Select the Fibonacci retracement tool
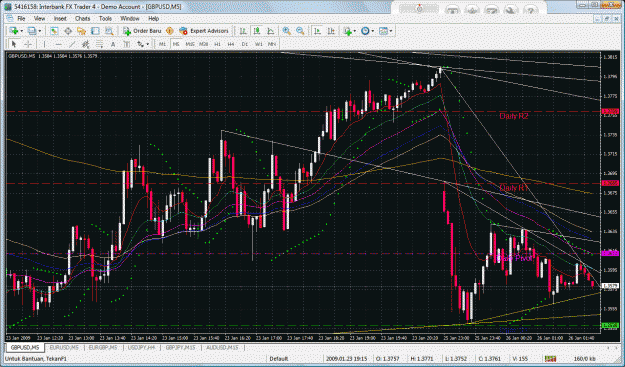Screen dimensions: 625x367 pos(99,44)
